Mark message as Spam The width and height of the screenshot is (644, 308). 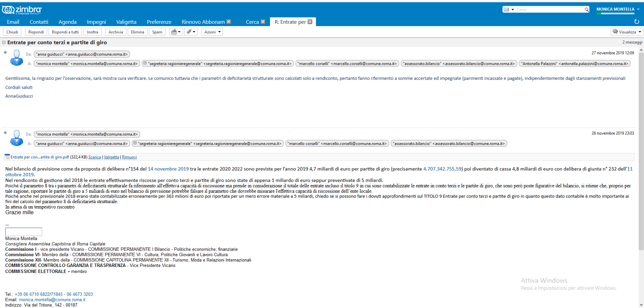[157, 32]
